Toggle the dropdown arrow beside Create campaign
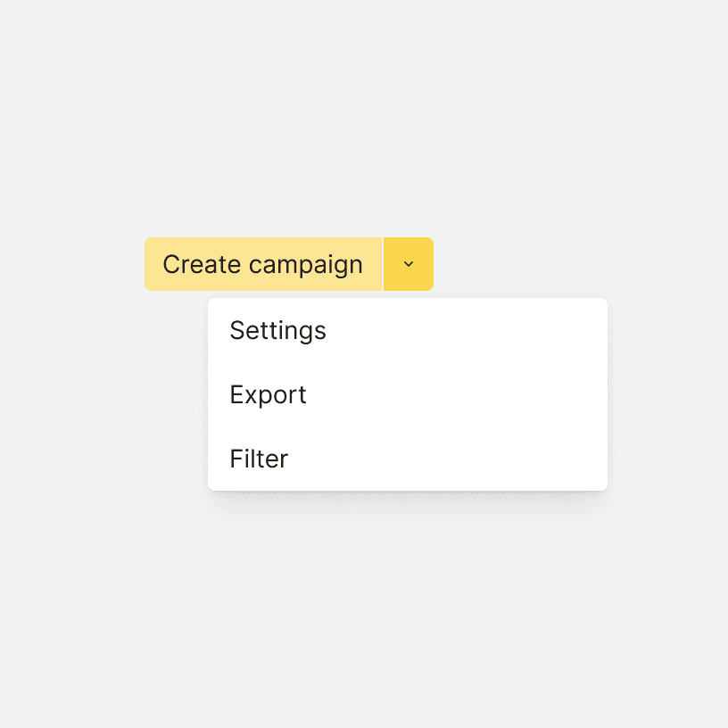This screenshot has height=728, width=728. (x=409, y=264)
